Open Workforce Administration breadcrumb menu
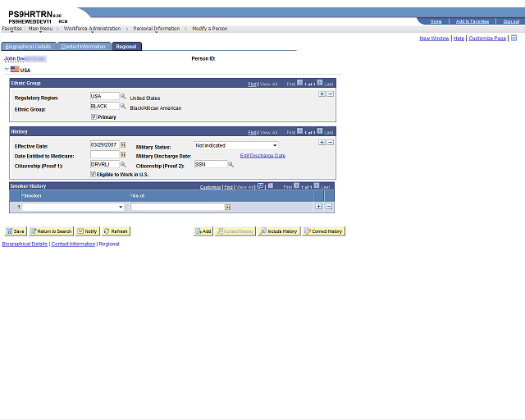This screenshot has height=420, width=525. coord(92,29)
